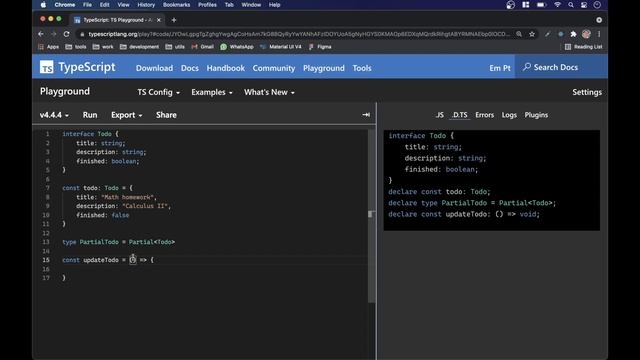Open the Figma bookmark
640x360 pixels.
(x=320, y=47)
